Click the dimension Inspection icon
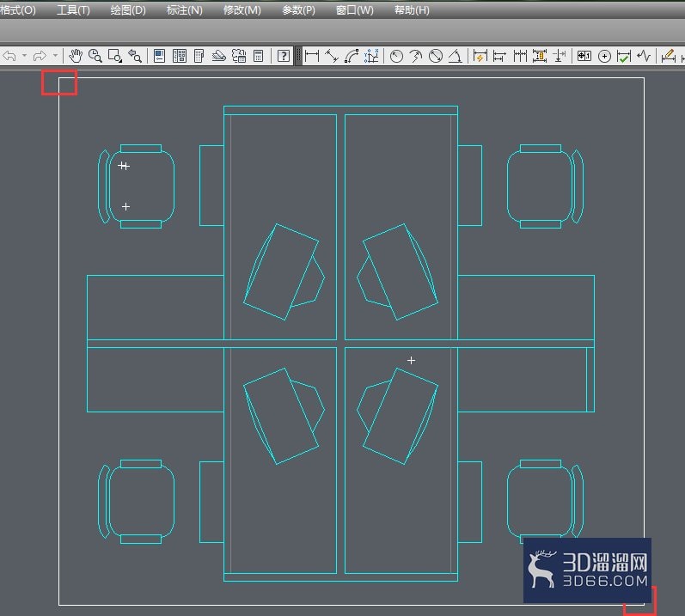This screenshot has height=616, width=685. [x=624, y=56]
